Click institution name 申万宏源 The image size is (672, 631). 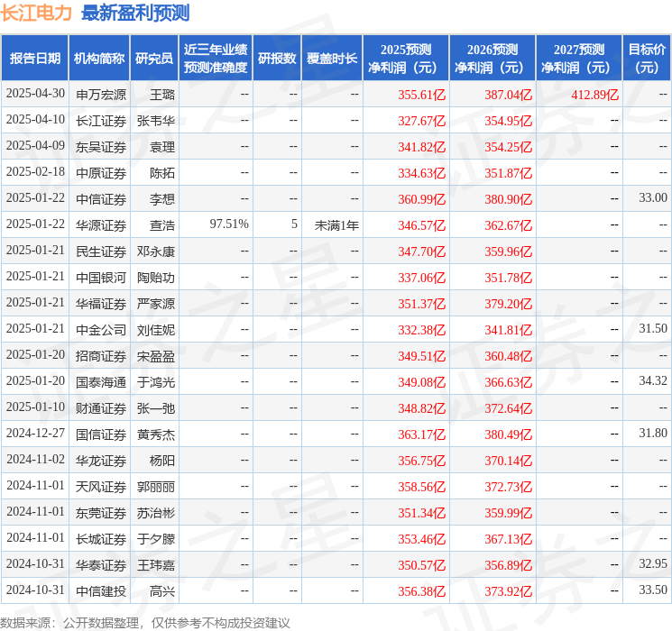[x=101, y=95]
